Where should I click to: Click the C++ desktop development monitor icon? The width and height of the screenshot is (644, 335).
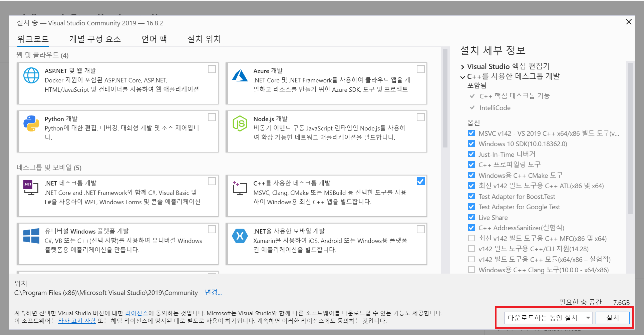tap(240, 188)
